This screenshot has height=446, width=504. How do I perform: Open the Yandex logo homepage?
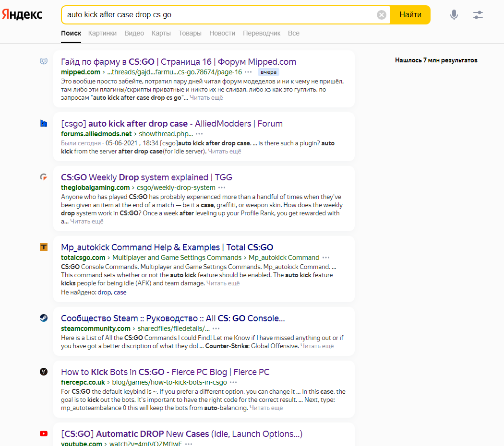coord(22,14)
